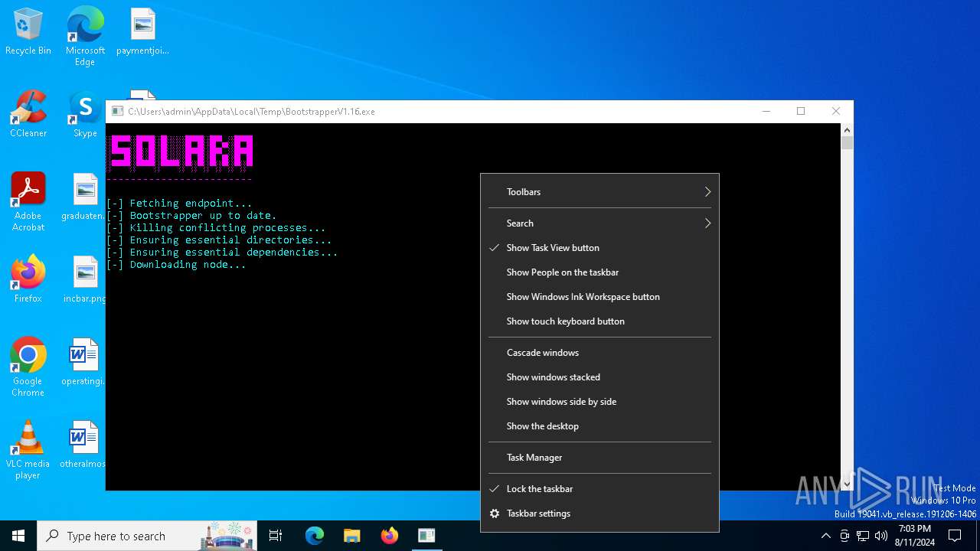Switch to Bootstrapper console taskbar button
Image resolution: width=980 pixels, height=551 pixels.
pos(426,536)
